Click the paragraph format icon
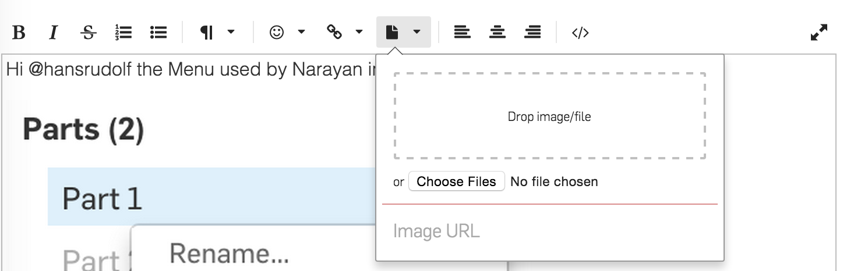The height and width of the screenshot is (271, 868). 207,33
